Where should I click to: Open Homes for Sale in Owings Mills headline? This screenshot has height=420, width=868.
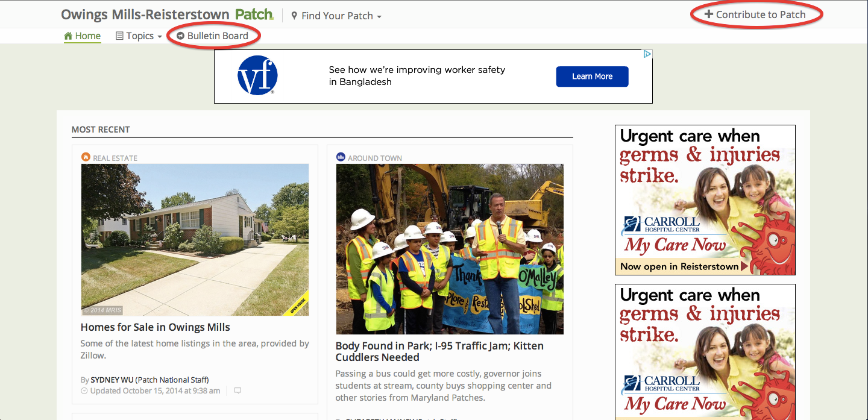click(x=156, y=327)
